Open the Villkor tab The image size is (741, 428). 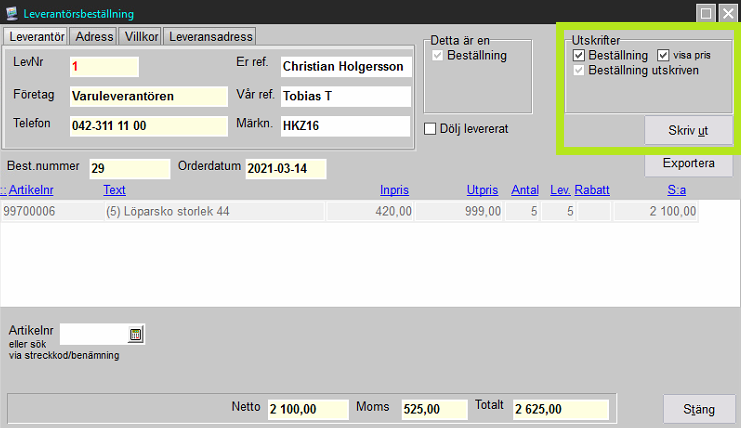click(x=140, y=37)
